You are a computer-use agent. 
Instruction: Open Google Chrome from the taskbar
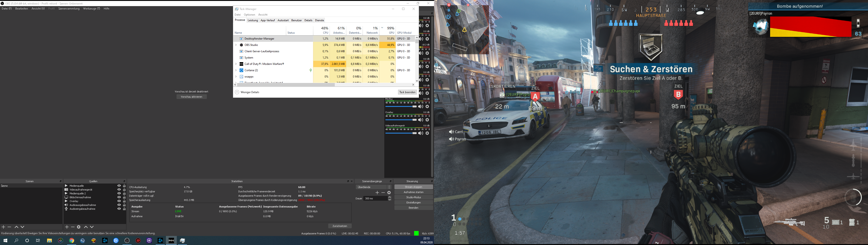coord(71,241)
